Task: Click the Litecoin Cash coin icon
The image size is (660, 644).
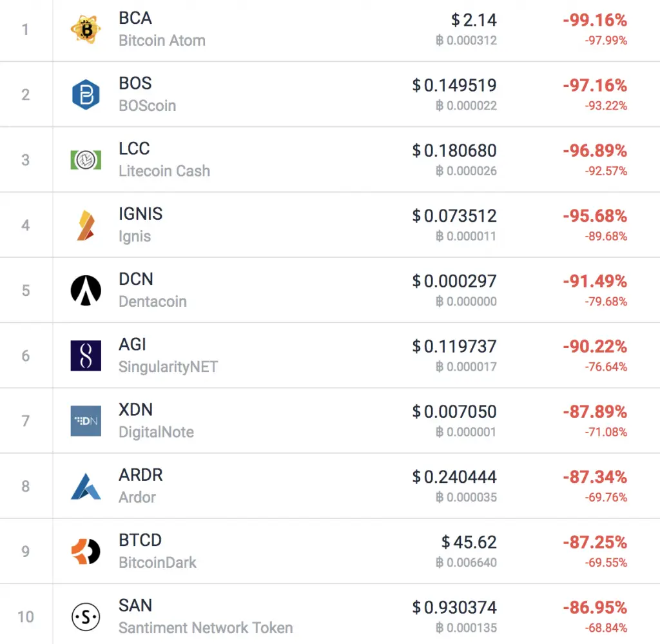Action: coord(86,159)
